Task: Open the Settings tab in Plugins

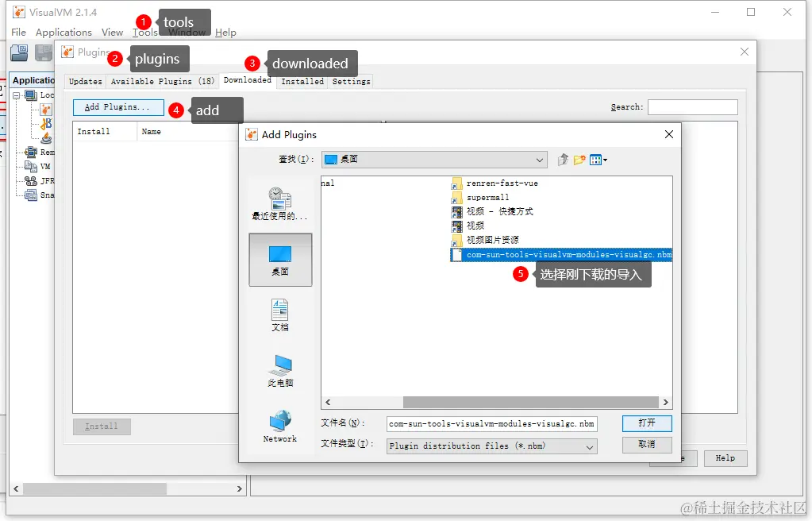Action: coord(351,81)
